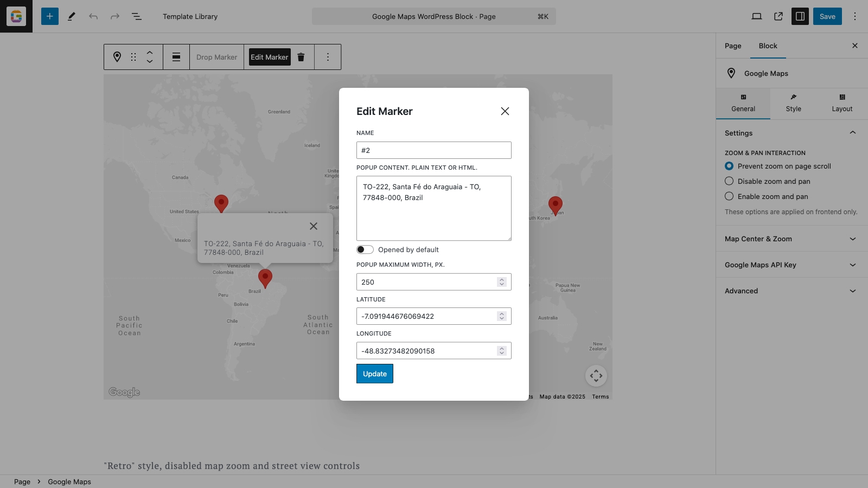Expand Google Maps API Key section
The image size is (868, 488).
pyautogui.click(x=792, y=265)
